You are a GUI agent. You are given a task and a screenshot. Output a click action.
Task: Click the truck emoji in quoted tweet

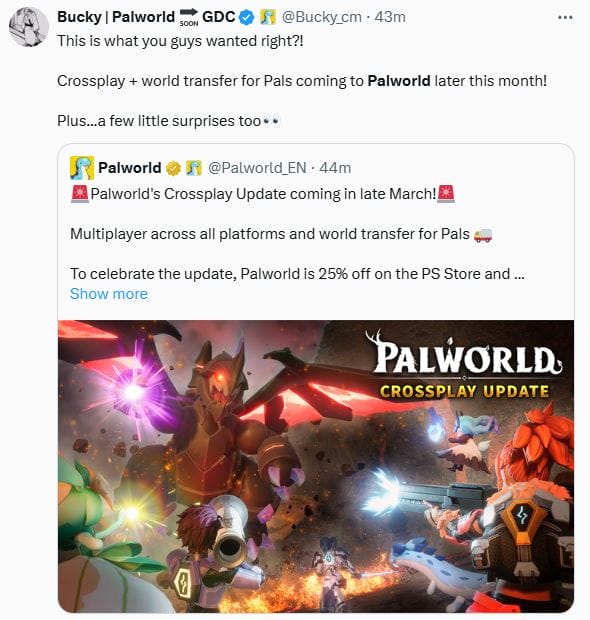[x=483, y=235]
